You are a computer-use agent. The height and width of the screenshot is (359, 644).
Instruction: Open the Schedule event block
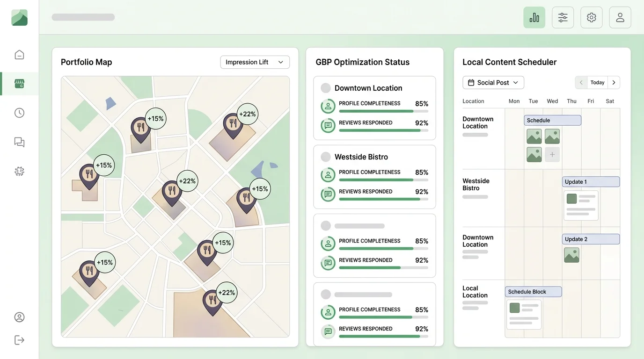[552, 120]
